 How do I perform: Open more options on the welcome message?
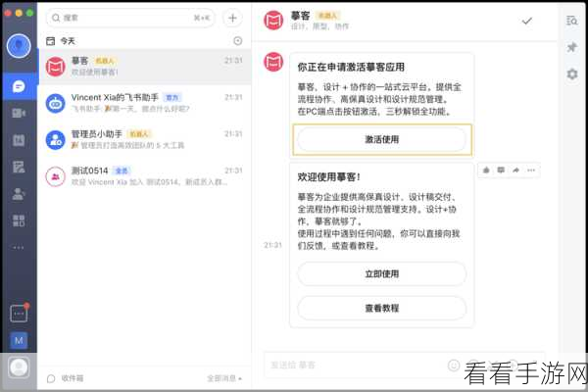[x=531, y=171]
